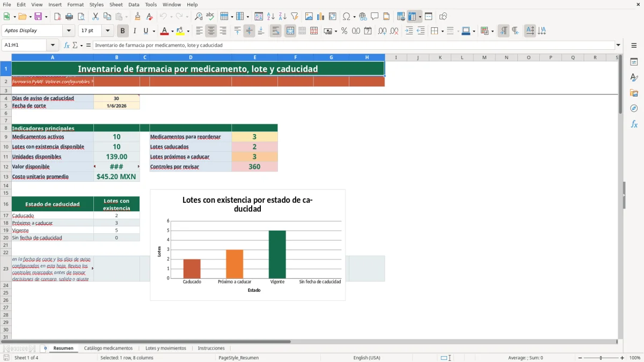644x362 pixels.
Task: Format as Date icon
Action: (x=368, y=31)
